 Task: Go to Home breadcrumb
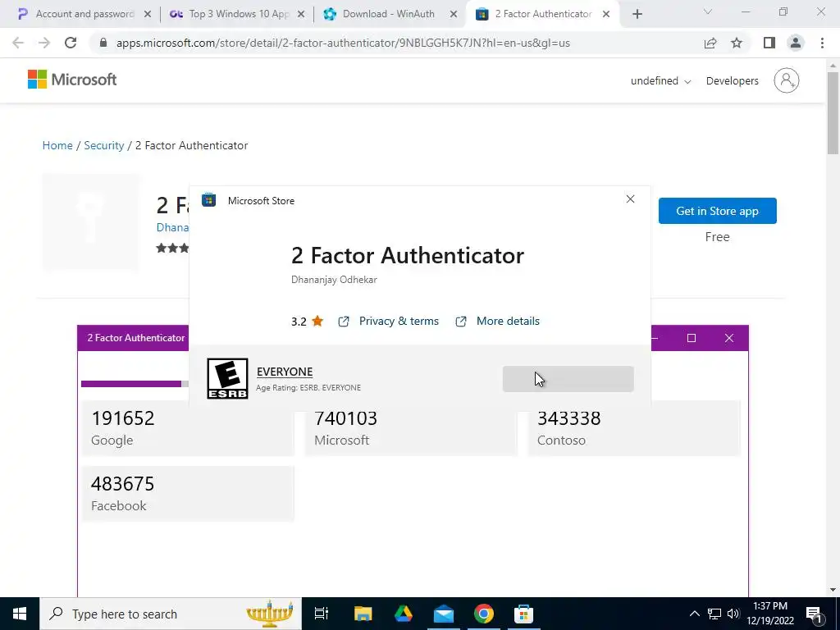pos(57,146)
